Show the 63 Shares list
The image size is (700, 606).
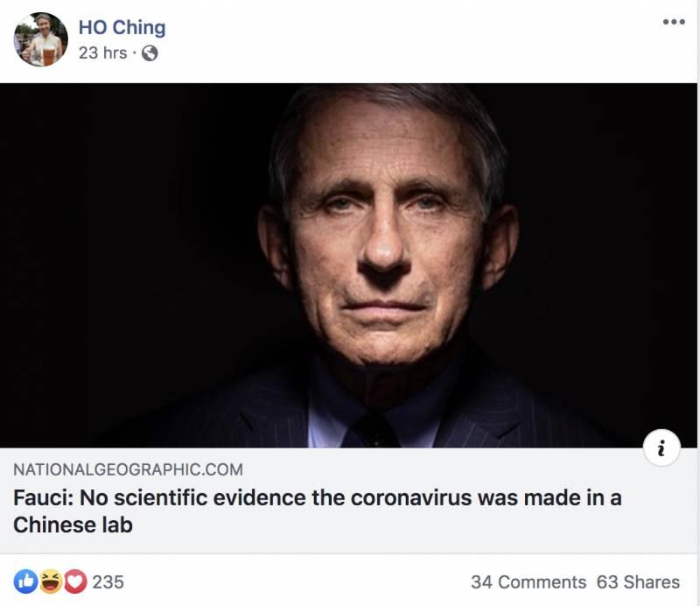pos(638,581)
